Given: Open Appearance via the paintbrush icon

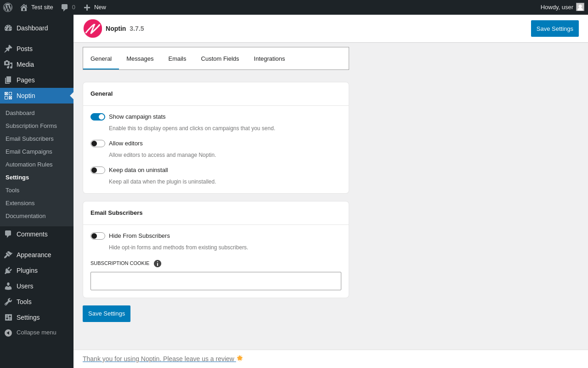Looking at the screenshot, I should click(x=8, y=255).
